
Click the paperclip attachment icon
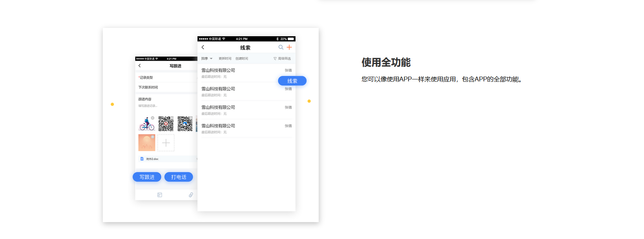(x=191, y=195)
